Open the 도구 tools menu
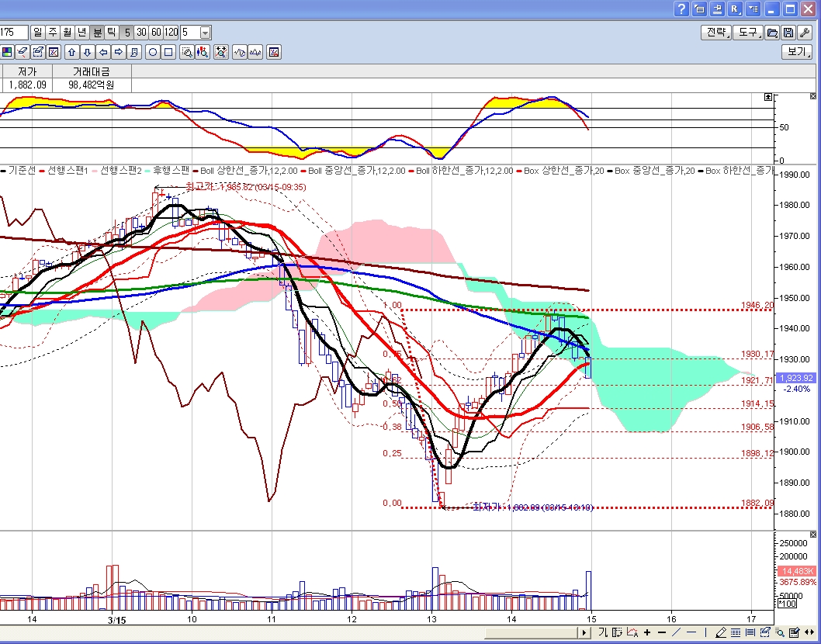The image size is (821, 644). (x=748, y=33)
